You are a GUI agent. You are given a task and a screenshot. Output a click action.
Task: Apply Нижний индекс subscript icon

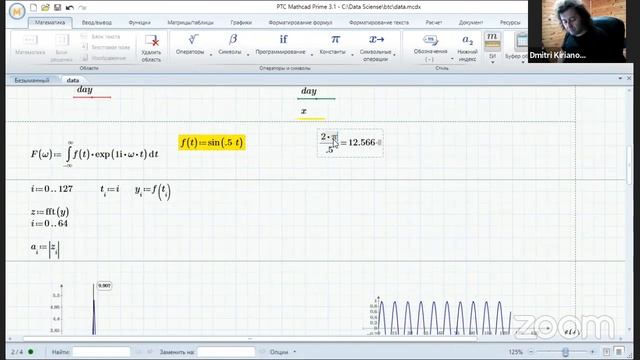[467, 40]
